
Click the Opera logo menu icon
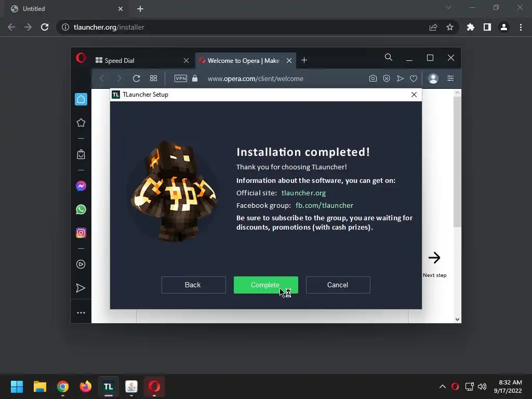pos(81,58)
